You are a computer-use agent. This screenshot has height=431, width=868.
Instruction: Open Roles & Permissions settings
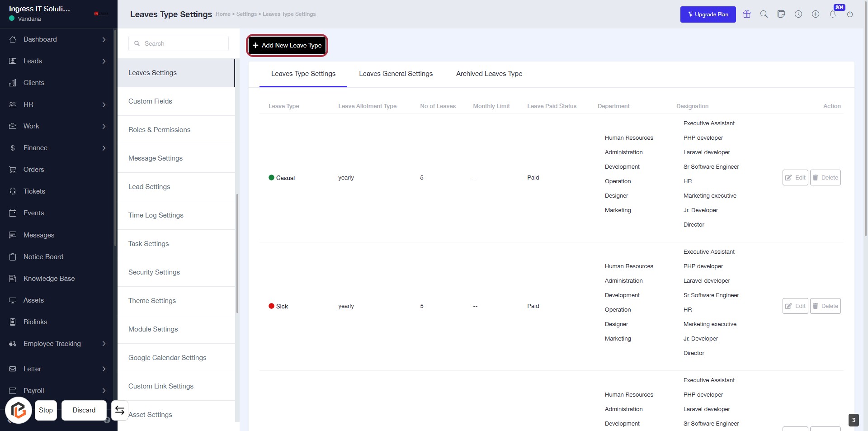[159, 130]
